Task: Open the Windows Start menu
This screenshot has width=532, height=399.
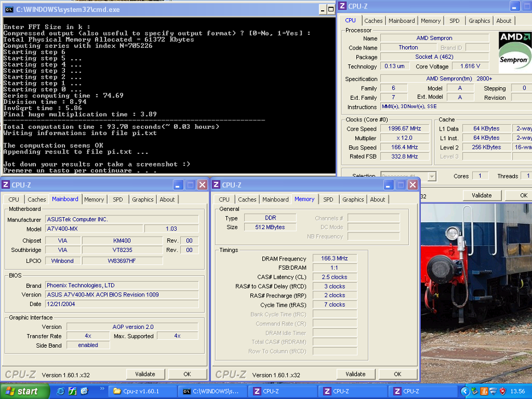Action: pos(25,391)
